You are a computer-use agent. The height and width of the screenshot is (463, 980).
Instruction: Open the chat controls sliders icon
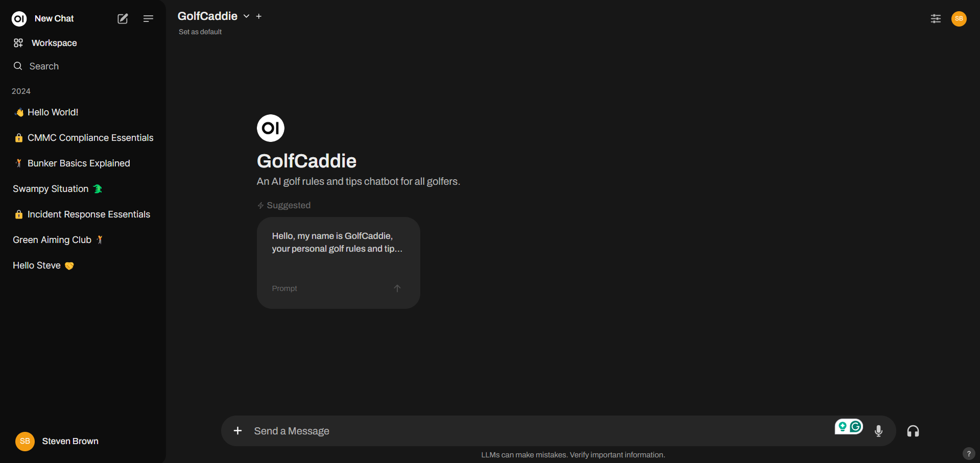pos(936,19)
